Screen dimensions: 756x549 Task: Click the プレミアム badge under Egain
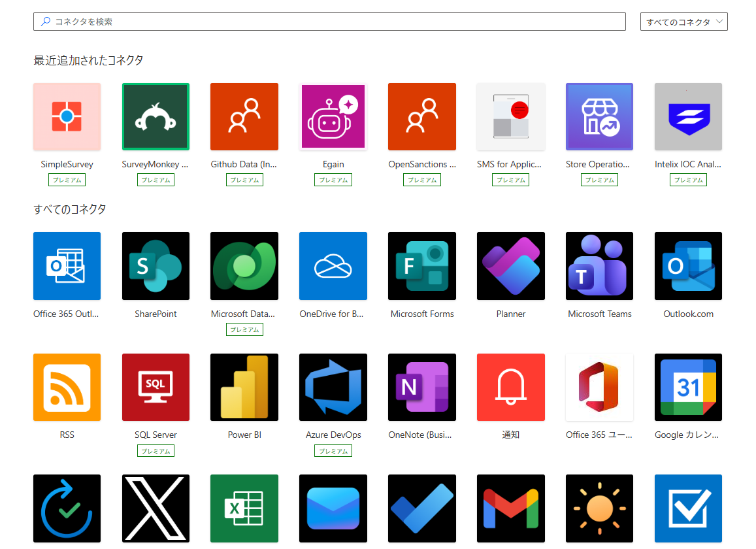(x=333, y=180)
